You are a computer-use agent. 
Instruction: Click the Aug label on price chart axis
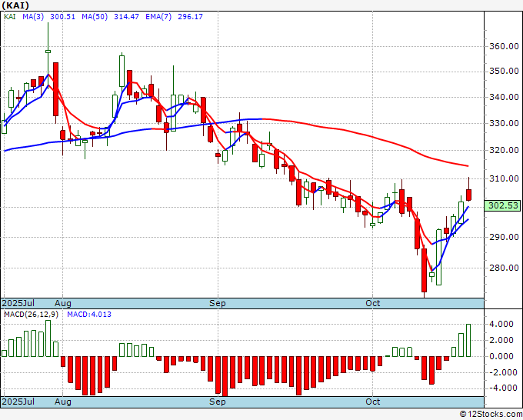(x=63, y=303)
